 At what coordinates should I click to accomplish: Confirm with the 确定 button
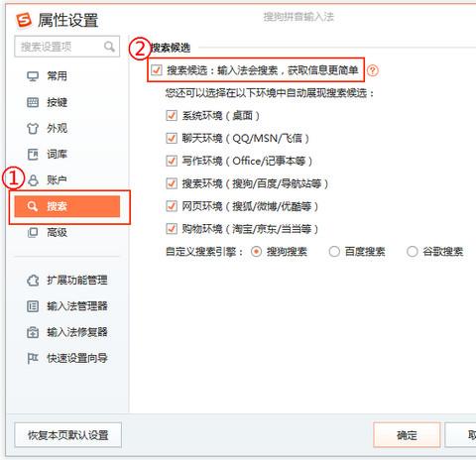(x=407, y=435)
